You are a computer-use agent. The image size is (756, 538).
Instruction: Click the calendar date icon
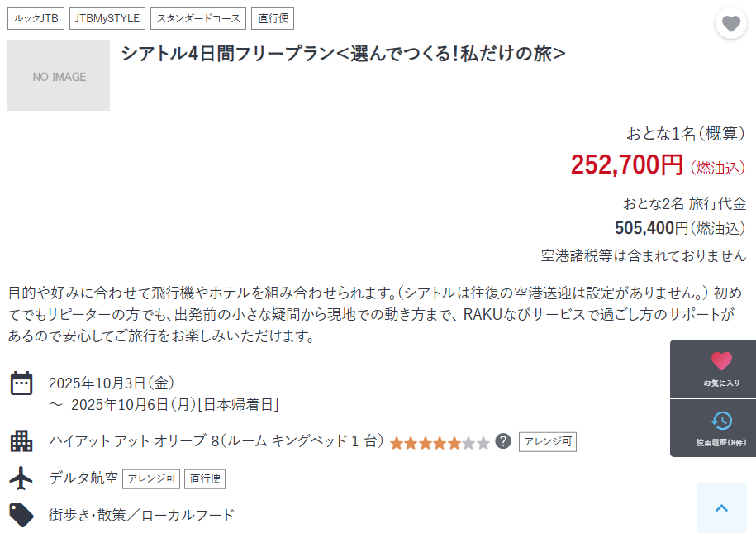coord(21,383)
